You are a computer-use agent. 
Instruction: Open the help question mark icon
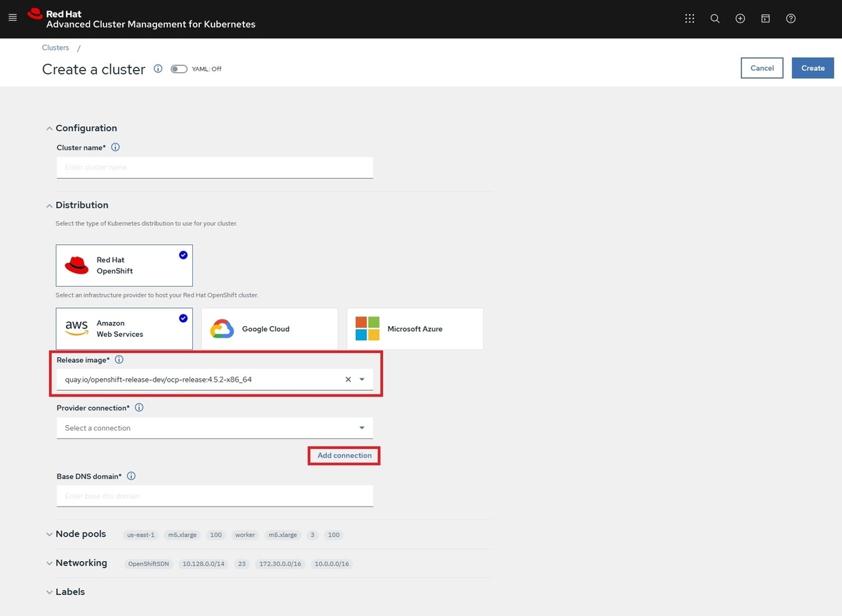791,19
